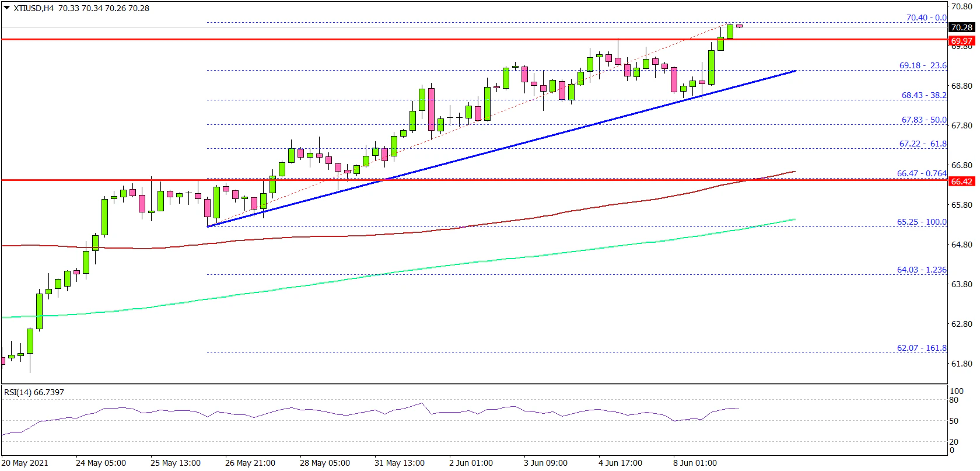The width and height of the screenshot is (980, 471).
Task: Select the 64.03 - 1.236 Fibonacci label
Action: pyautogui.click(x=921, y=270)
